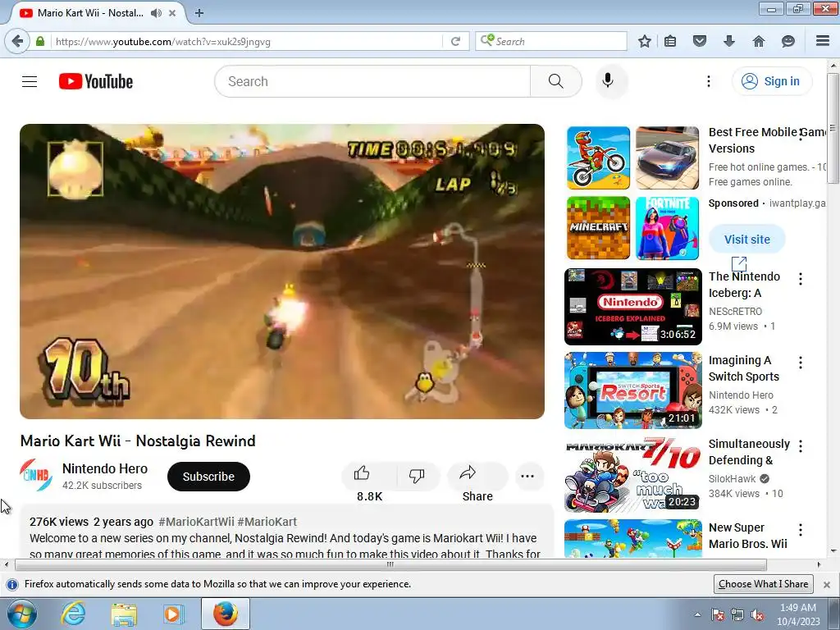Play Imagining A Switch Sports video thumbnail
The width and height of the screenshot is (840, 630).
point(632,390)
